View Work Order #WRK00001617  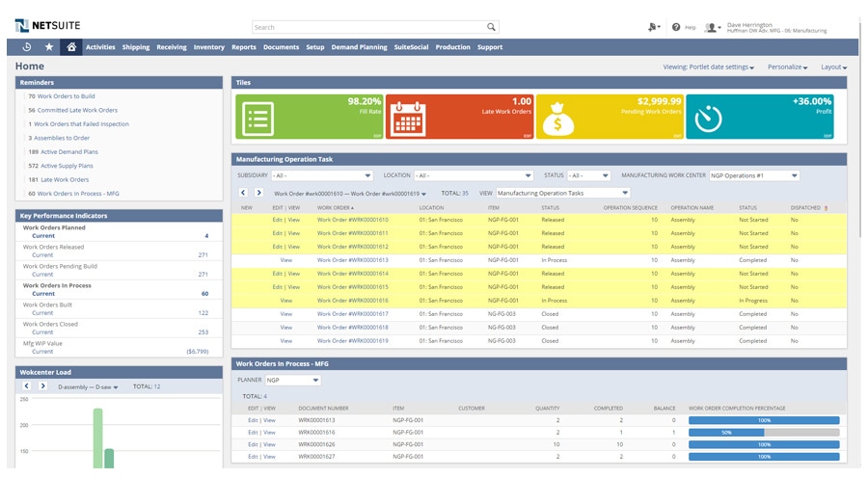pyautogui.click(x=285, y=314)
